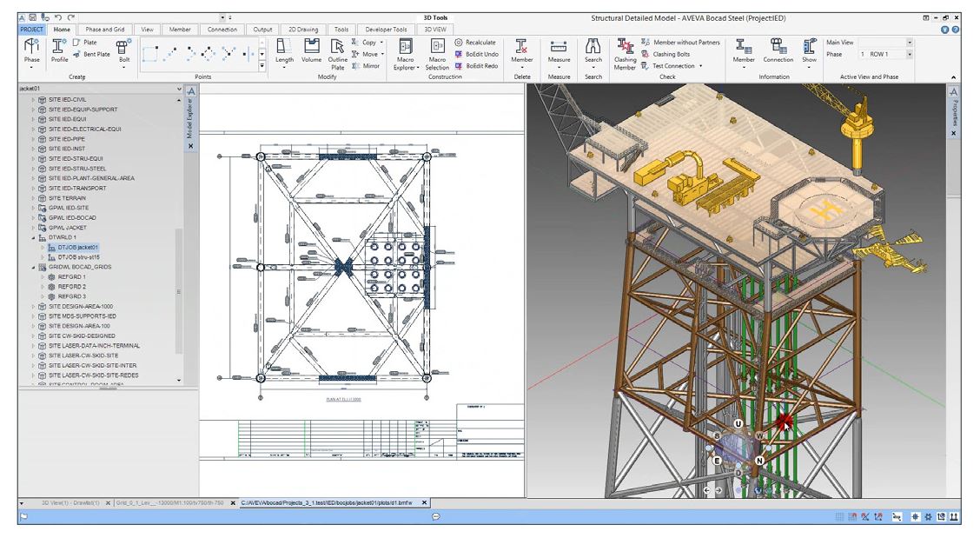Toggle the rightmost status bar snap icon
This screenshot has width=980, height=538.
(x=955, y=517)
